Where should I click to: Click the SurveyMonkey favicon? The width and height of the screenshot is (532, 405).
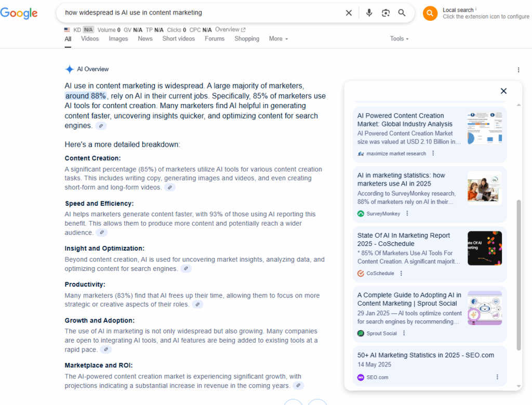pos(361,214)
